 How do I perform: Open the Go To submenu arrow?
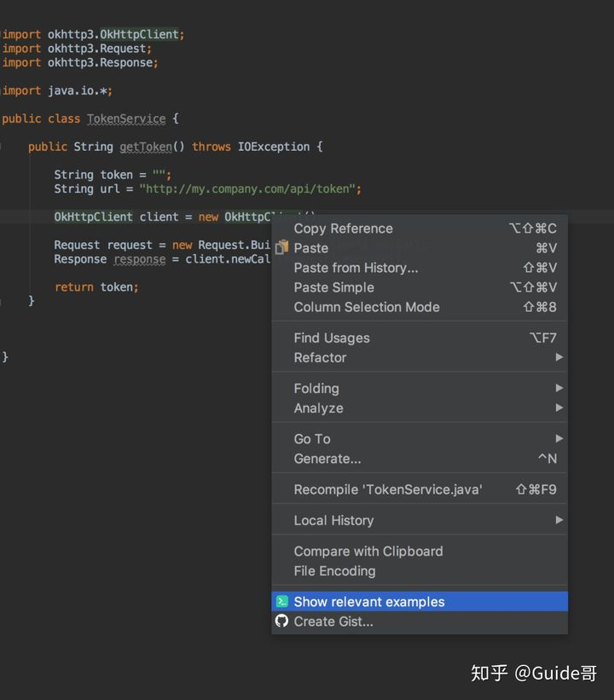tap(559, 438)
